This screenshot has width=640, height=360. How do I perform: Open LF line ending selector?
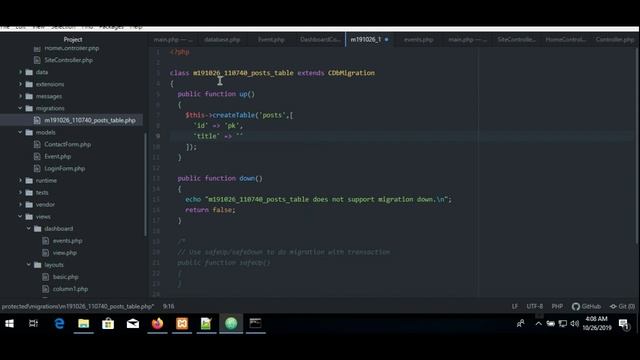point(515,306)
